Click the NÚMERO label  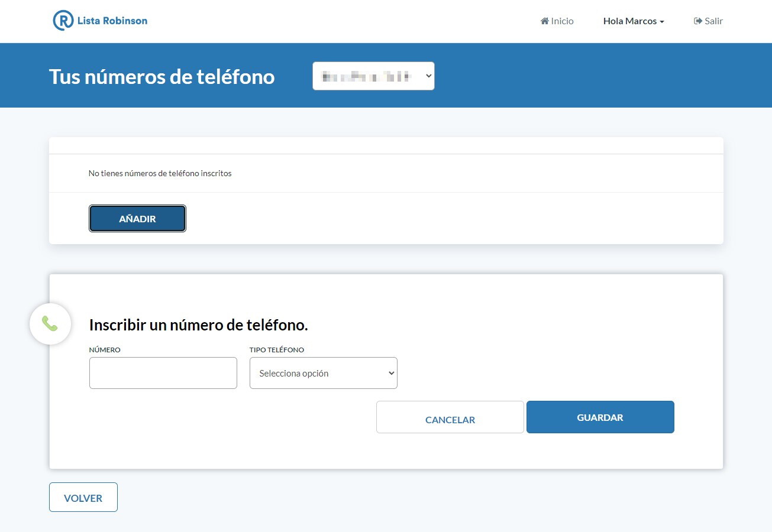105,350
